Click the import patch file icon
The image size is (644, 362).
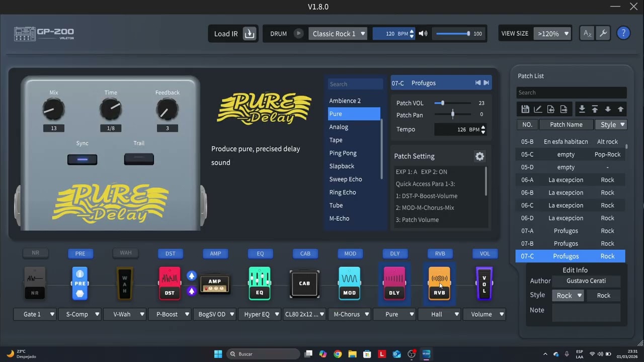pyautogui.click(x=551, y=109)
